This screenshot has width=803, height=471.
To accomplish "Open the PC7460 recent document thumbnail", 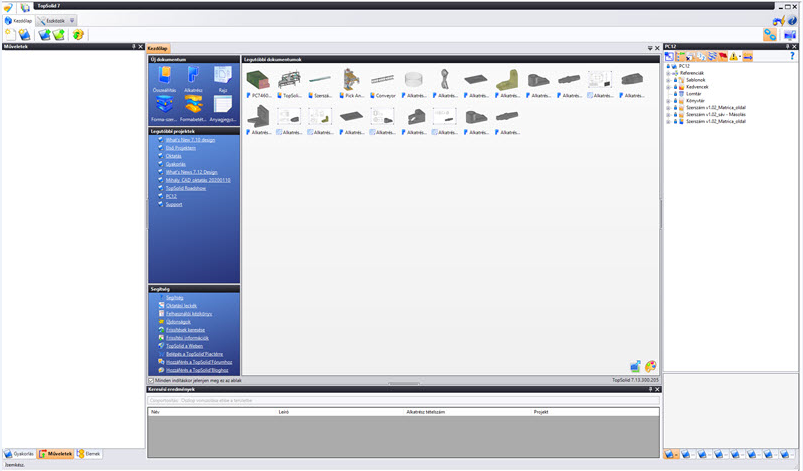I will click(x=258, y=83).
